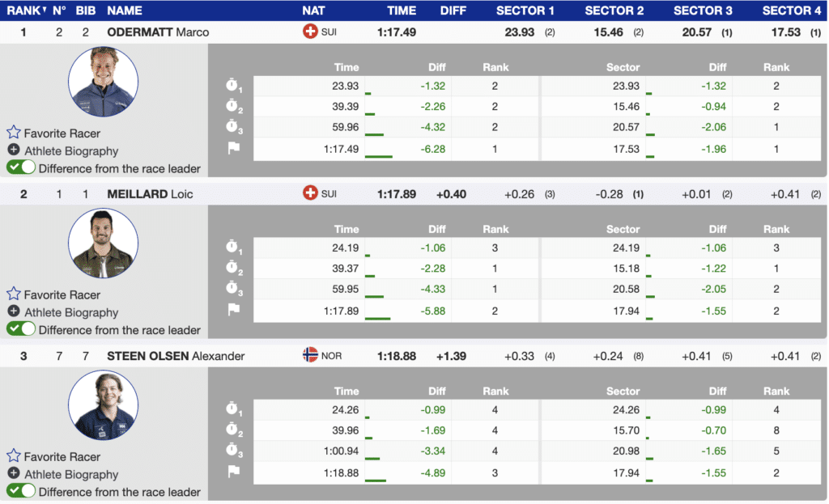Click the third stopwatch icon in Steen Olsen's table

(233, 451)
